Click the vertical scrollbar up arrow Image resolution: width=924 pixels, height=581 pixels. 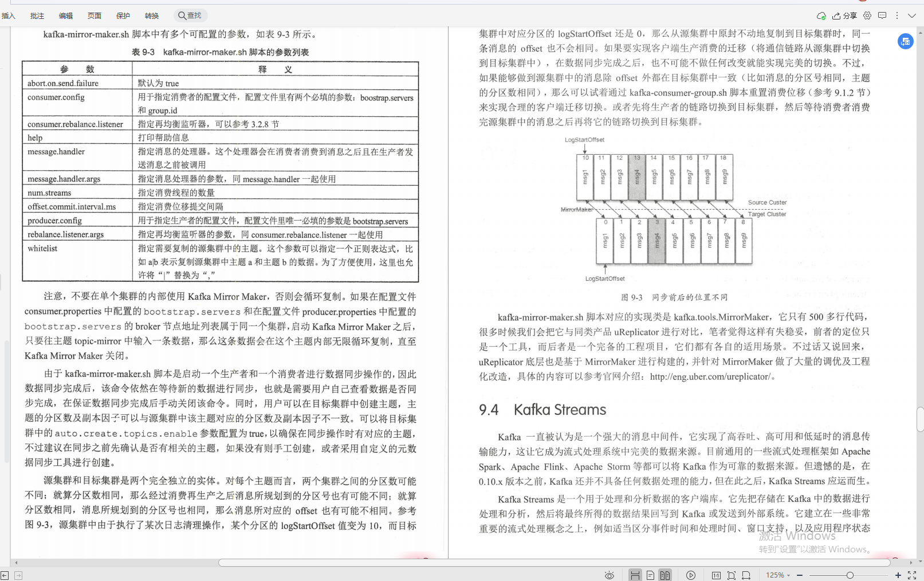click(920, 32)
